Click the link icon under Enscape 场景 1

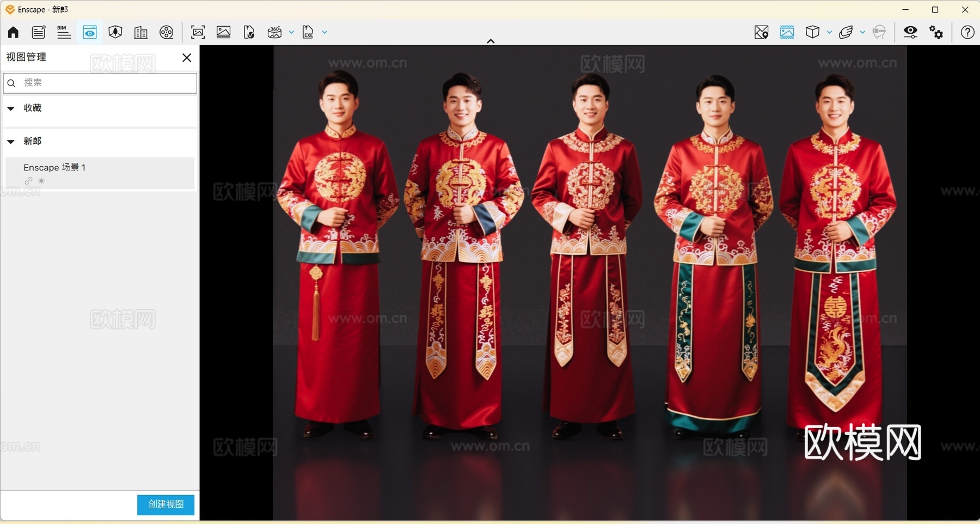(x=28, y=181)
